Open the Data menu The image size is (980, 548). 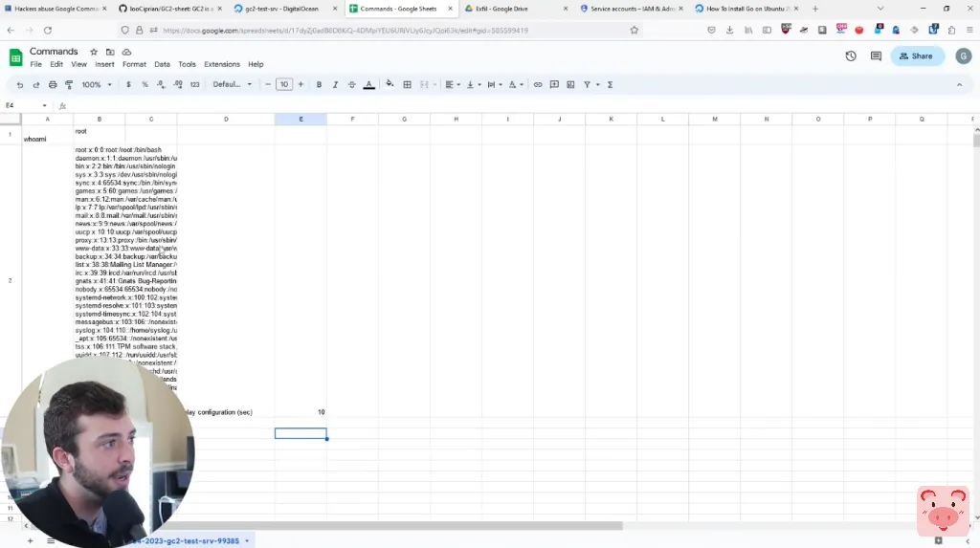[x=162, y=64]
